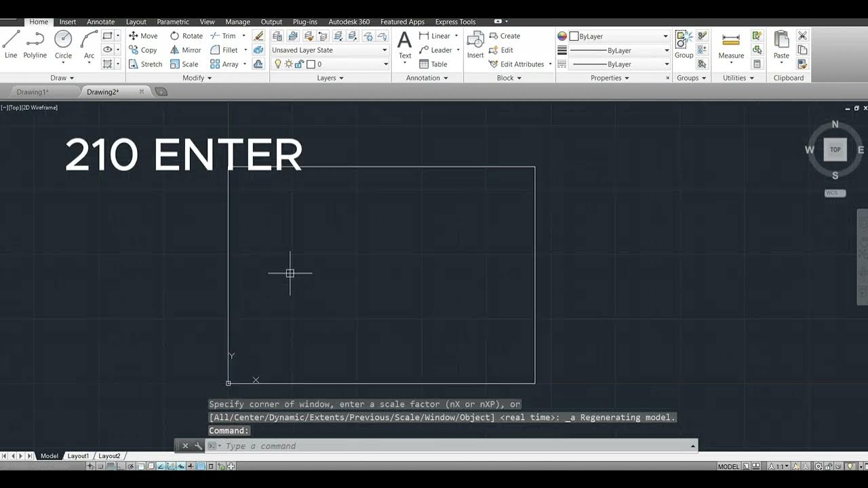The image size is (868, 488).
Task: Close the command line window
Action: point(185,446)
